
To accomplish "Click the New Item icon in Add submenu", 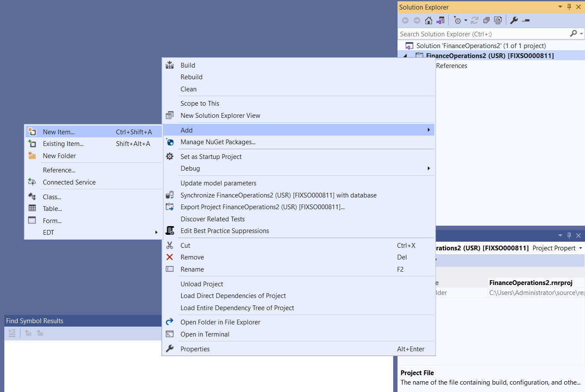I will coord(32,132).
